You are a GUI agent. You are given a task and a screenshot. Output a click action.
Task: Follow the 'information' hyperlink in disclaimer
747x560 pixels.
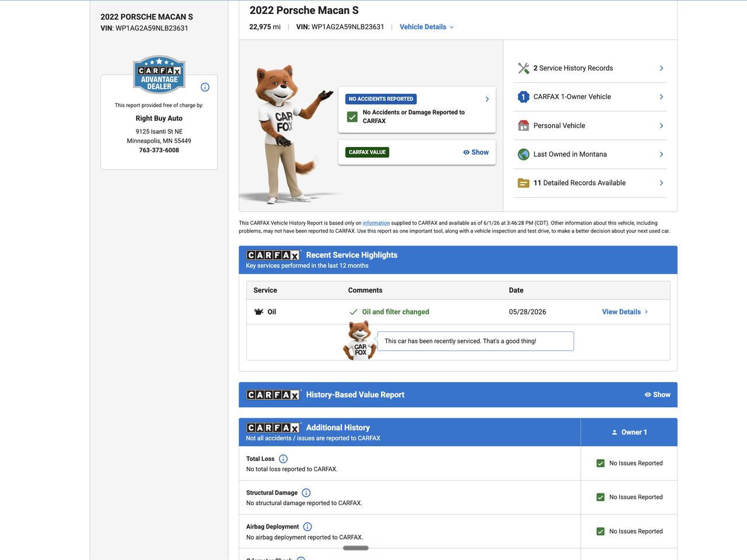pyautogui.click(x=376, y=223)
